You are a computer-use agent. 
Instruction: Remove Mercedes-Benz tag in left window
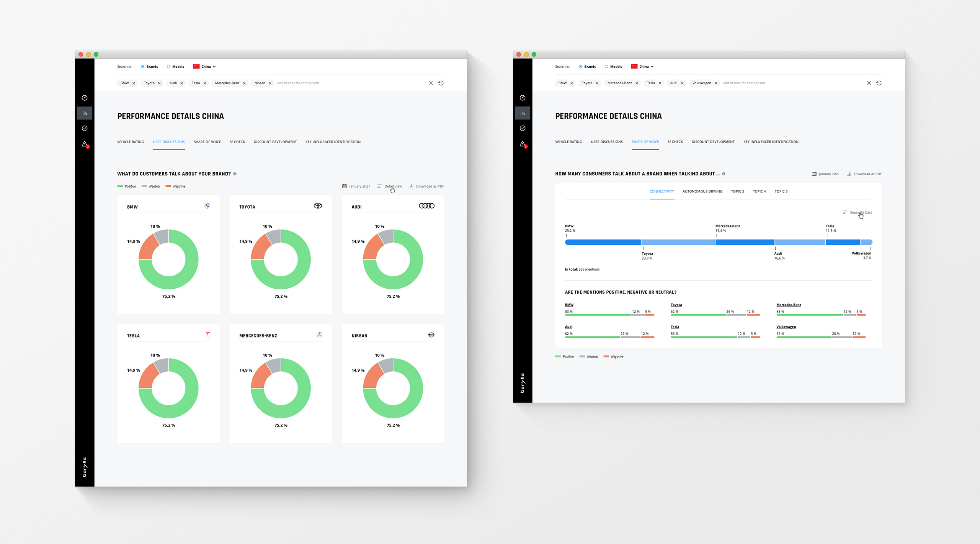tap(244, 83)
